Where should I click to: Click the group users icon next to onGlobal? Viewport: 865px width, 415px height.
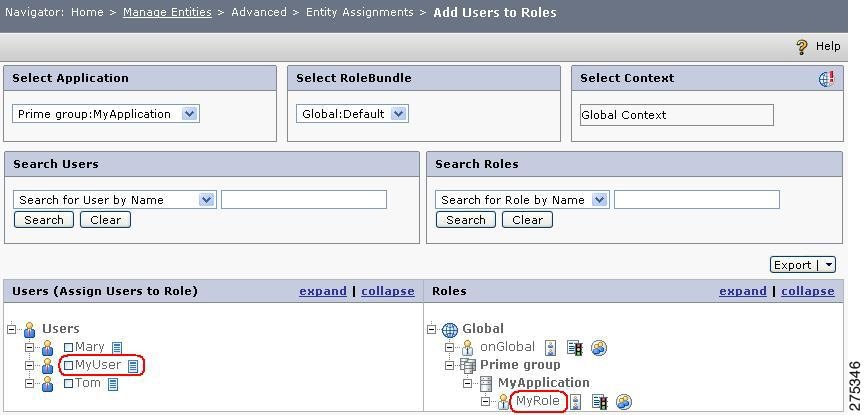pyautogui.click(x=599, y=348)
